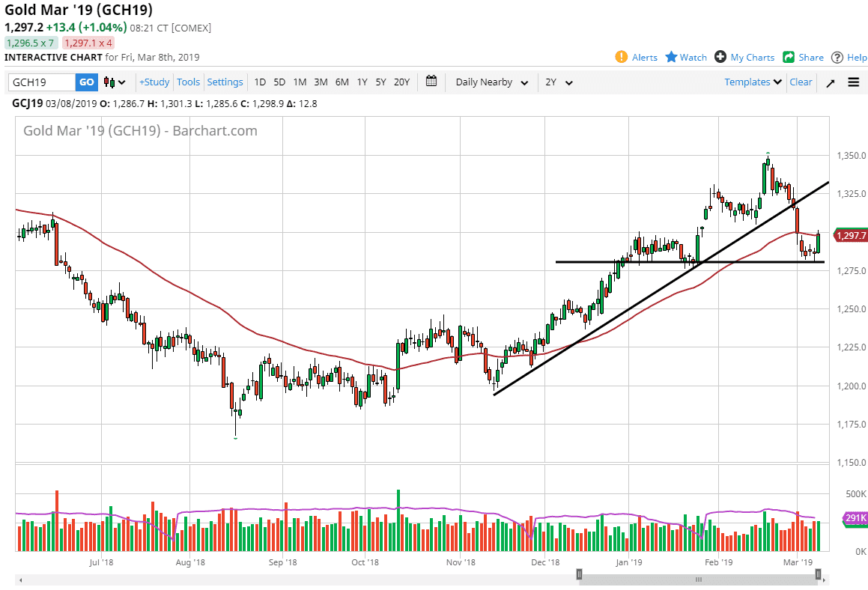
Task: Open the Tools menu
Action: 189,82
